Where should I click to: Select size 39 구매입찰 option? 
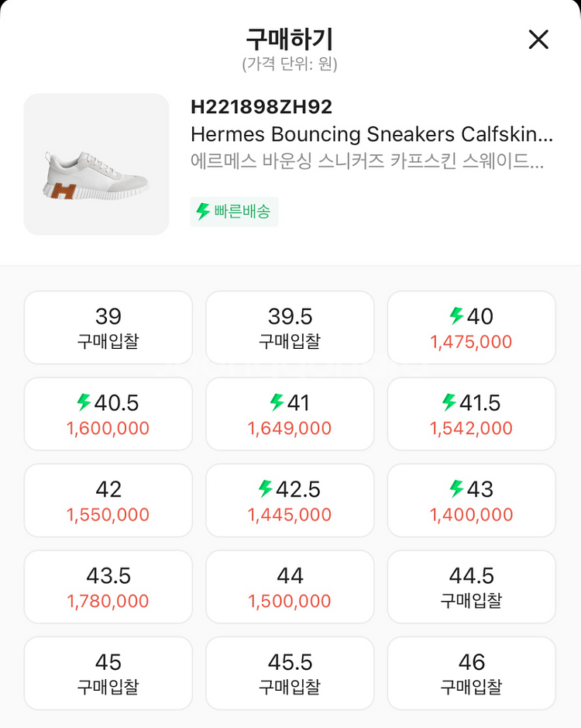pos(108,328)
